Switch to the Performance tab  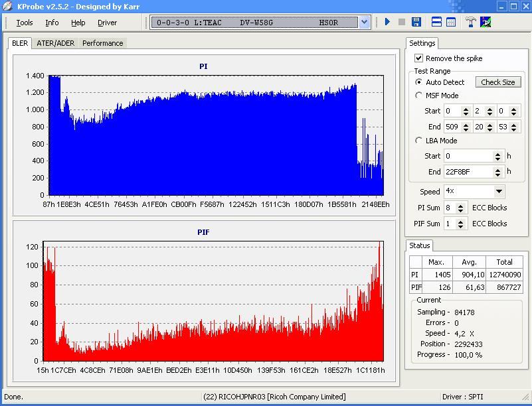pos(102,43)
